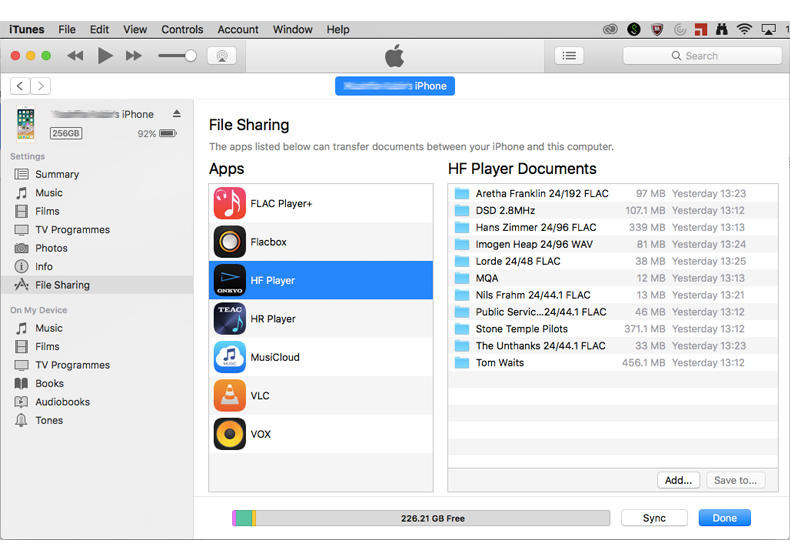Open the Window menu

point(292,29)
